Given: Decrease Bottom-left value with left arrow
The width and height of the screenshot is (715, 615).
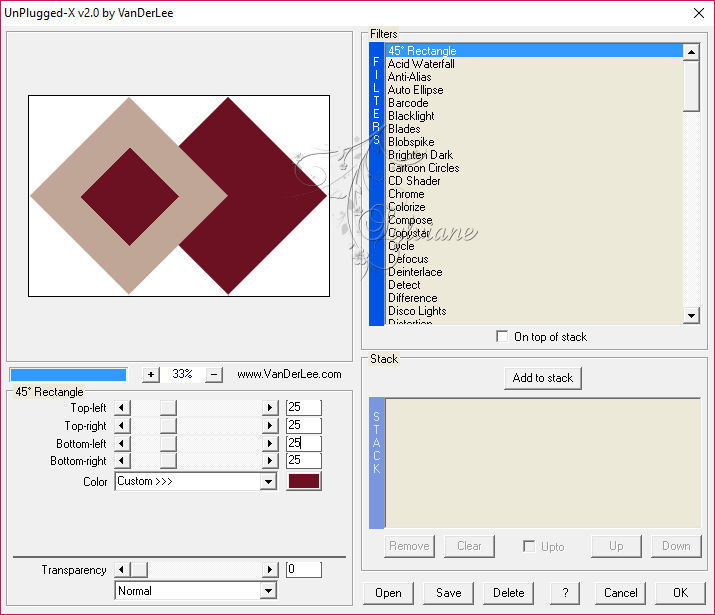Looking at the screenshot, I should pyautogui.click(x=122, y=443).
